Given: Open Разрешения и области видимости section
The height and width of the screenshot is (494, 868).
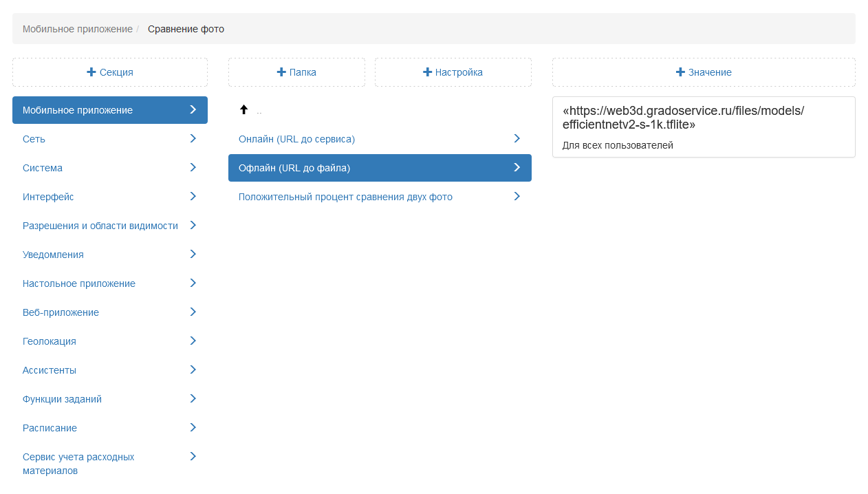Looking at the screenshot, I should [x=100, y=226].
